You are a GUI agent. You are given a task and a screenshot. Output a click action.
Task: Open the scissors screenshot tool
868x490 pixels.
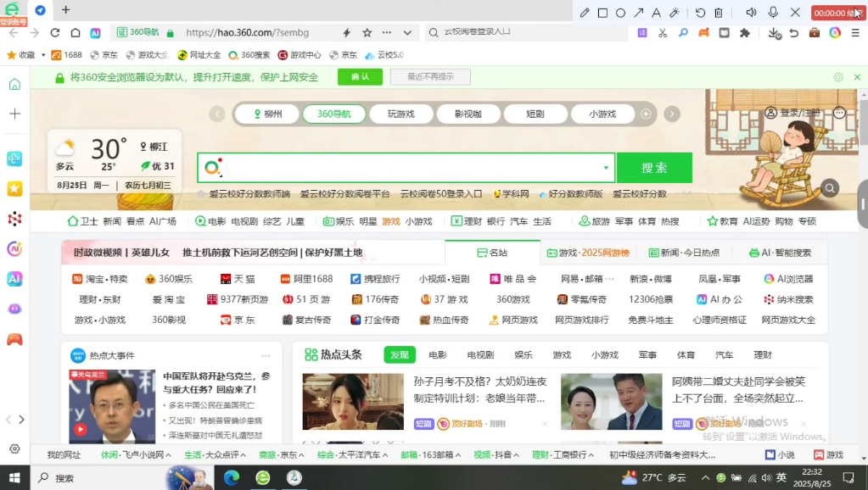[663, 32]
